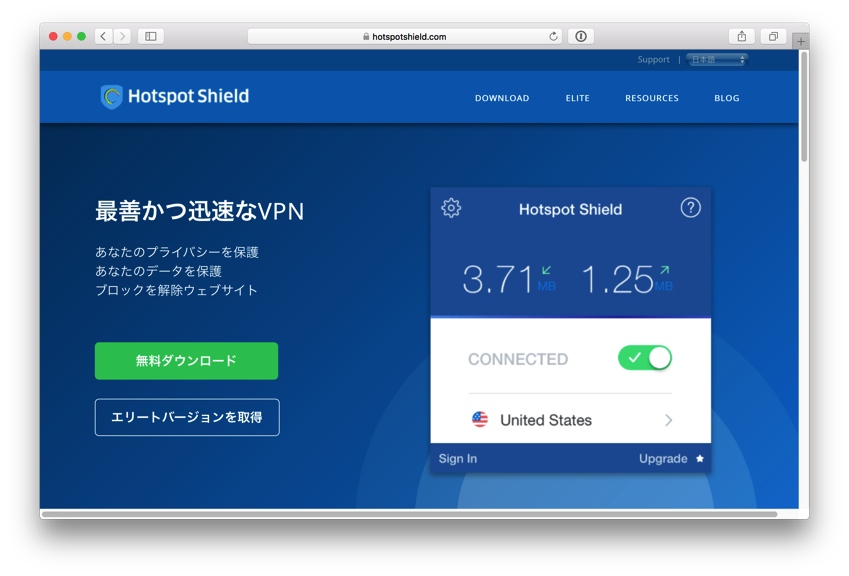This screenshot has width=849, height=576.
Task: Click the Hotspot Shield widget title
Action: [570, 210]
